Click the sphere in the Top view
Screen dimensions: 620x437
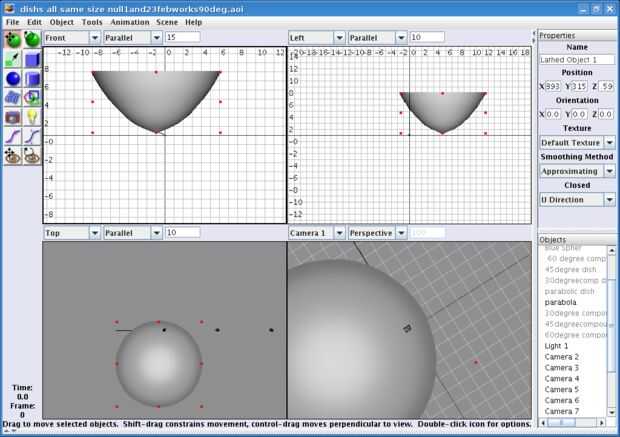tap(159, 364)
